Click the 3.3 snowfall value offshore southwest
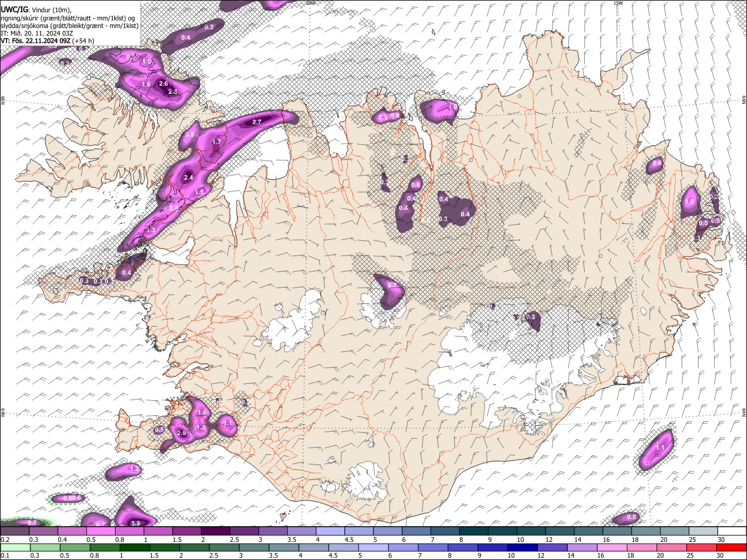The height and width of the screenshot is (560, 747). (x=135, y=523)
